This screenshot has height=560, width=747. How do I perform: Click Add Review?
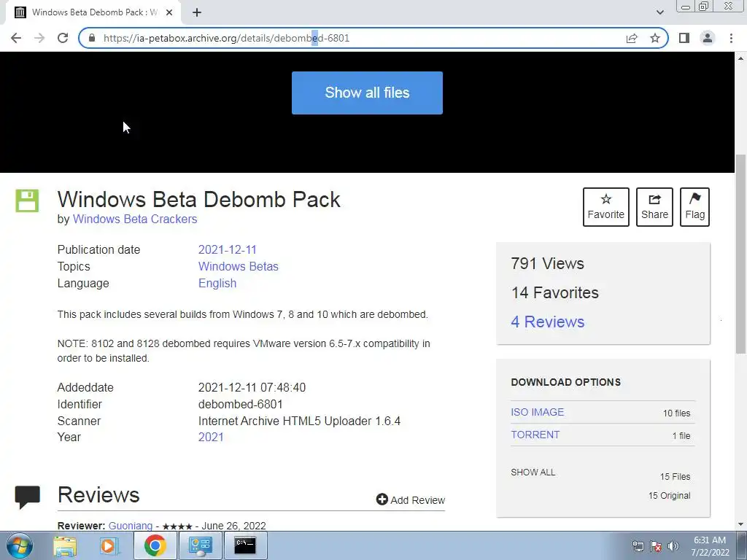[x=410, y=500]
